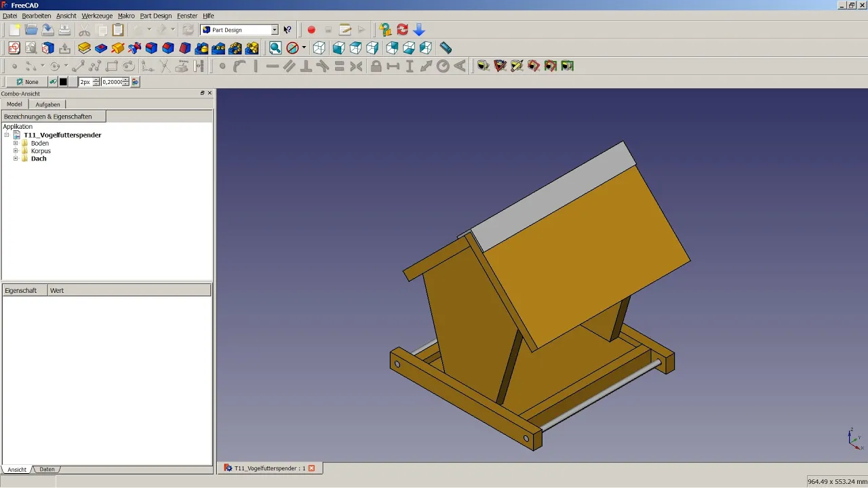Viewport: 868px width, 488px height.
Task: Expand the Korpus tree node
Action: click(16, 150)
